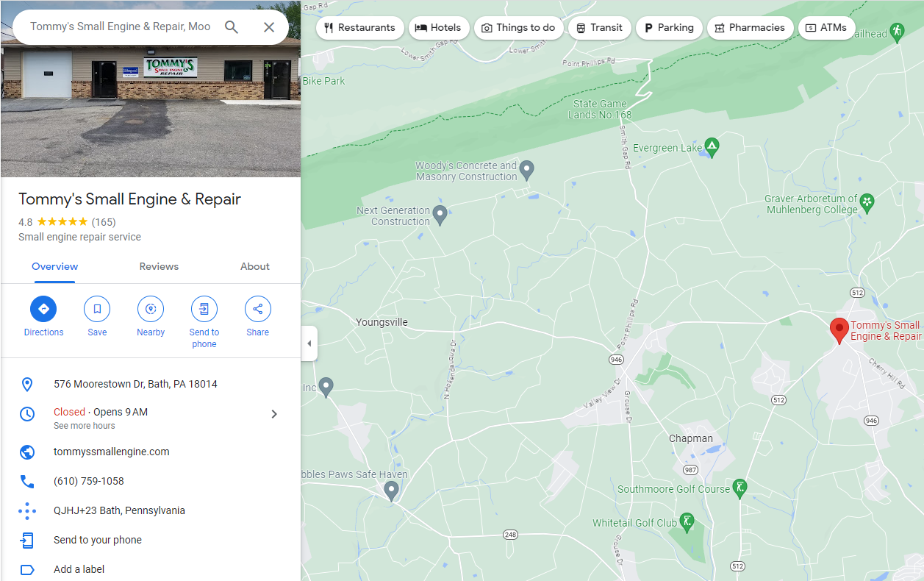Click the clock hours icon
The width and height of the screenshot is (924, 581).
tap(27, 414)
